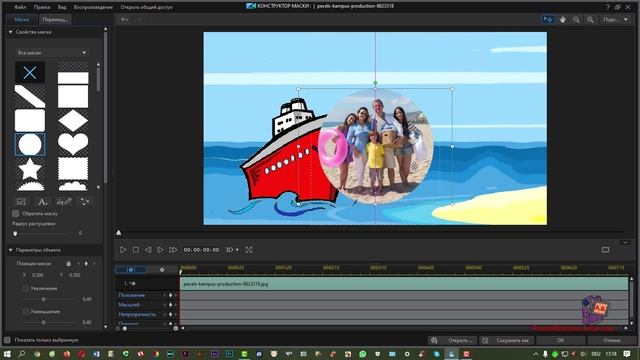Zoom in on the preview
This screenshot has height=360, width=640.
point(590,20)
